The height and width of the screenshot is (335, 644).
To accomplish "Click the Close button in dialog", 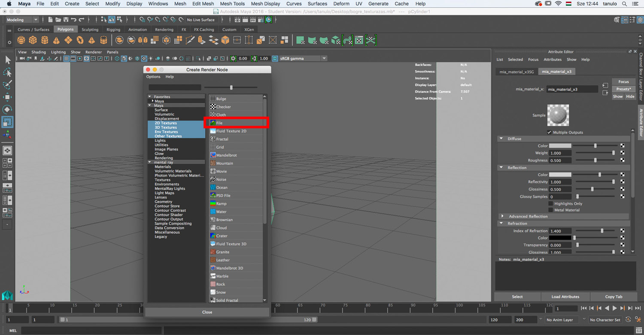I will point(207,312).
